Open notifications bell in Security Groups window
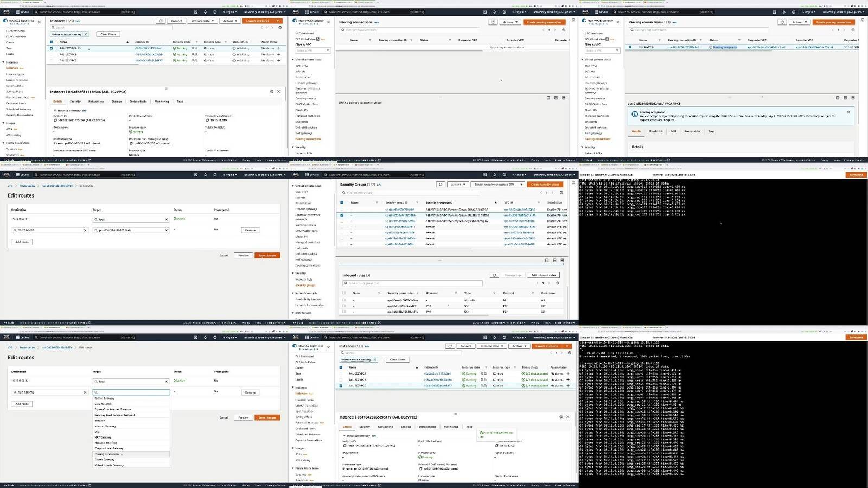The height and width of the screenshot is (488, 868). coord(494,175)
